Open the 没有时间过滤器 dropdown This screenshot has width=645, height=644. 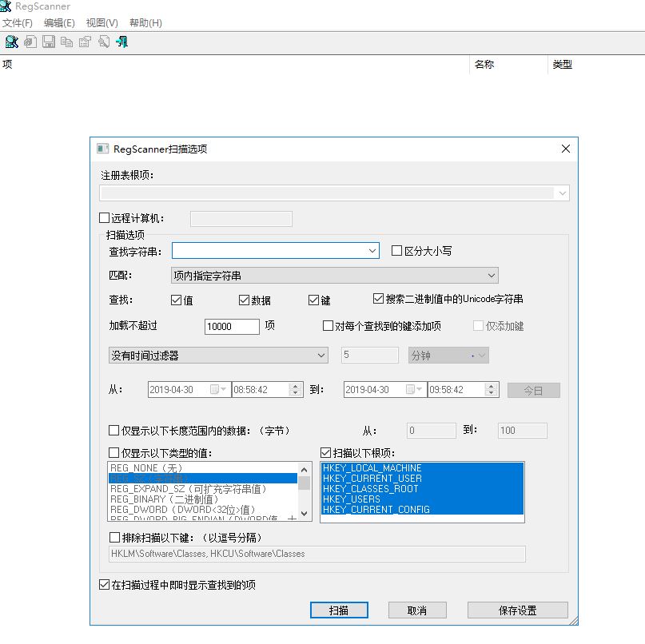[x=321, y=356]
